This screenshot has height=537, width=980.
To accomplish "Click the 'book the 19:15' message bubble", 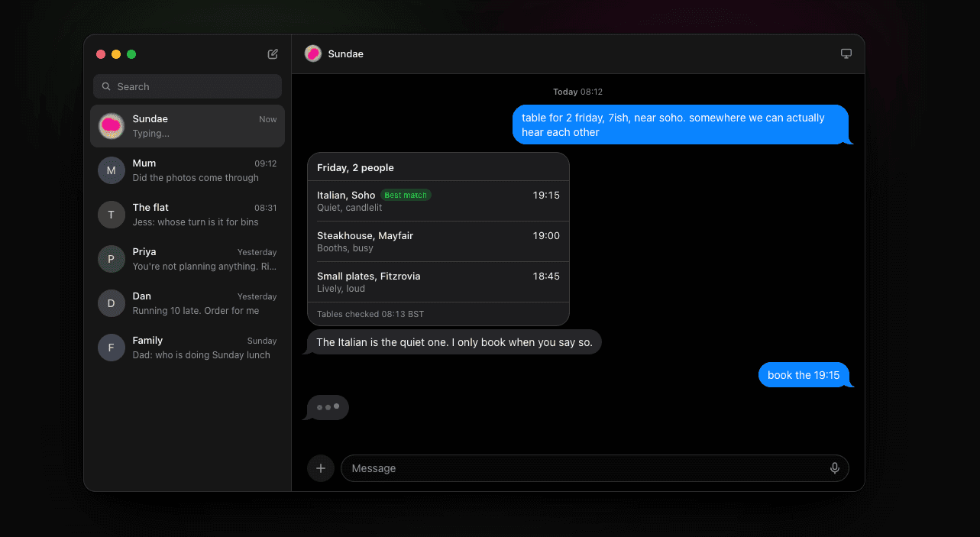I will pos(804,375).
